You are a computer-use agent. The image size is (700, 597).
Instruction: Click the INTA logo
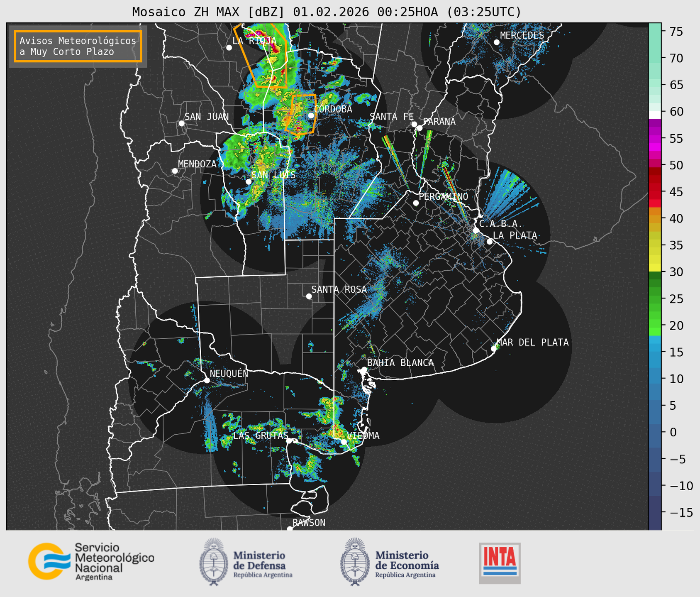coord(500,563)
